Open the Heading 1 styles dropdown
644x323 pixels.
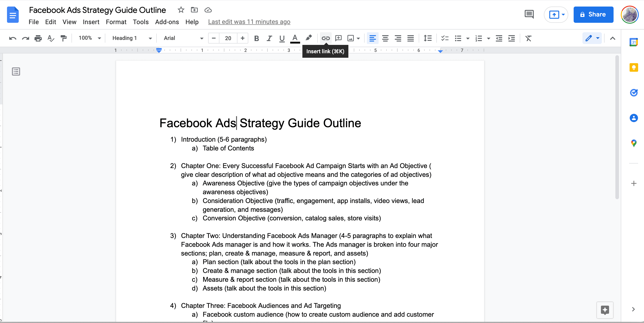point(132,38)
